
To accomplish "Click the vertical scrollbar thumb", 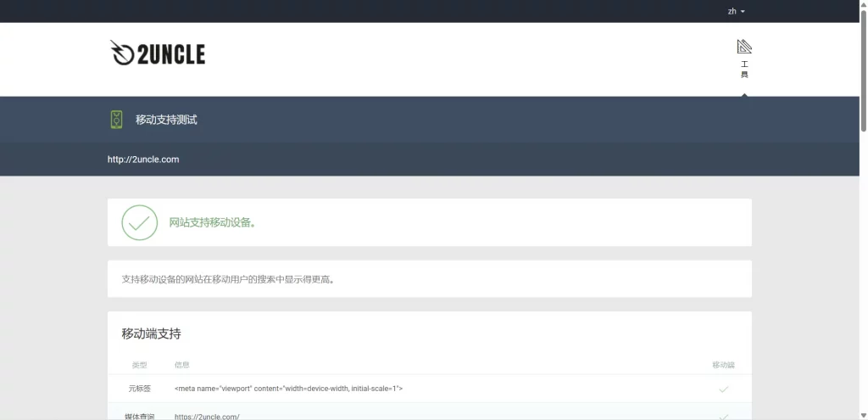I will click(863, 68).
